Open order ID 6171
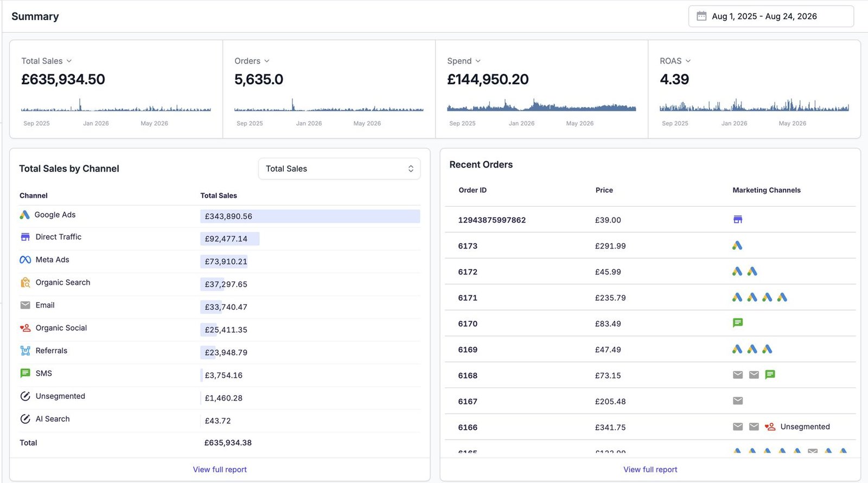The height and width of the screenshot is (483, 868). (468, 298)
